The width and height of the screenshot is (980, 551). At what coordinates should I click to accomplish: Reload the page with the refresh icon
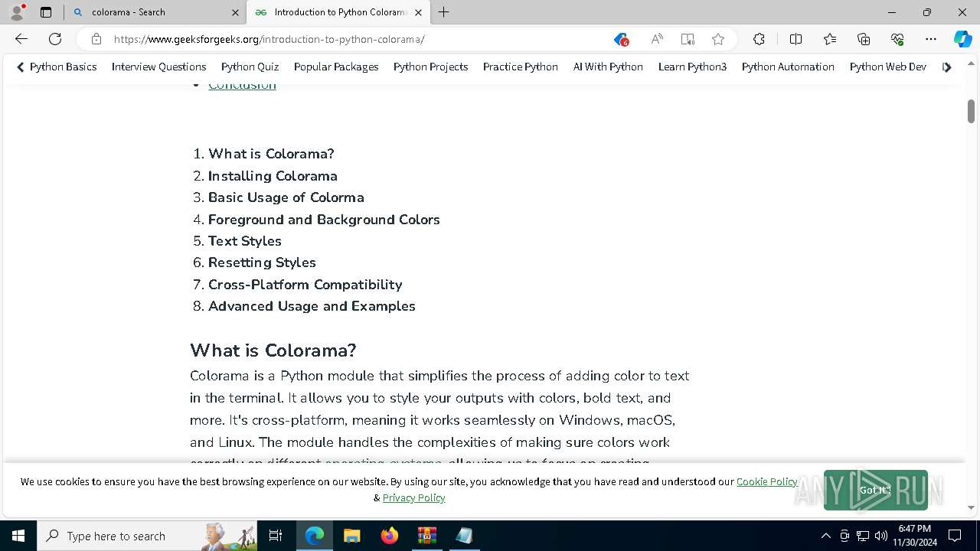click(x=55, y=39)
